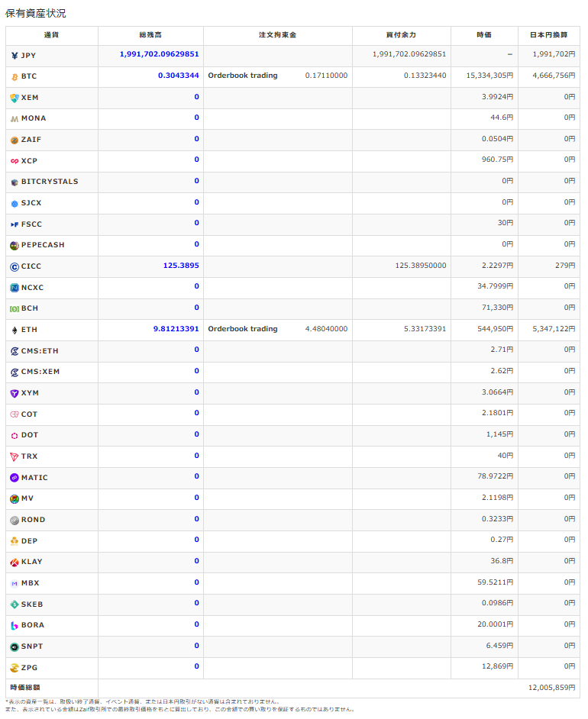This screenshot has width=588, height=719.
Task: Click the ETH ethereum icon
Action: pos(15,330)
